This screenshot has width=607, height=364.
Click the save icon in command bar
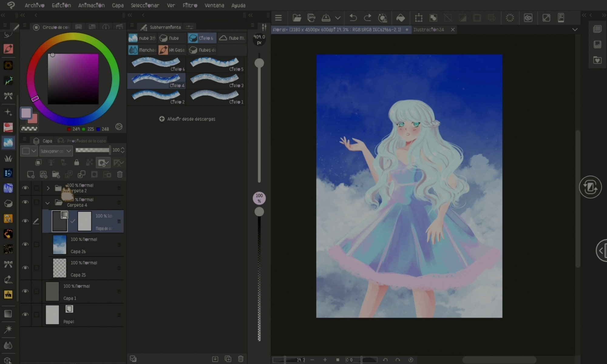point(326,18)
